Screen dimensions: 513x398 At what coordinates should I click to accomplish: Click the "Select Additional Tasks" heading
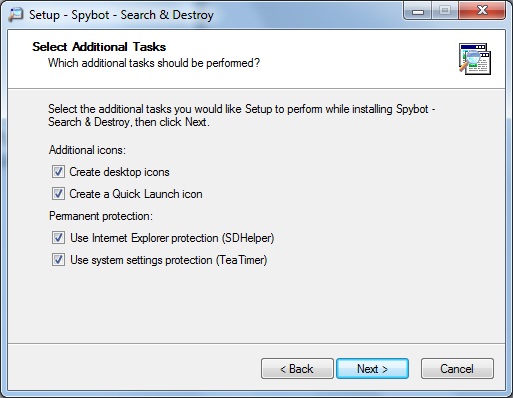(x=99, y=47)
